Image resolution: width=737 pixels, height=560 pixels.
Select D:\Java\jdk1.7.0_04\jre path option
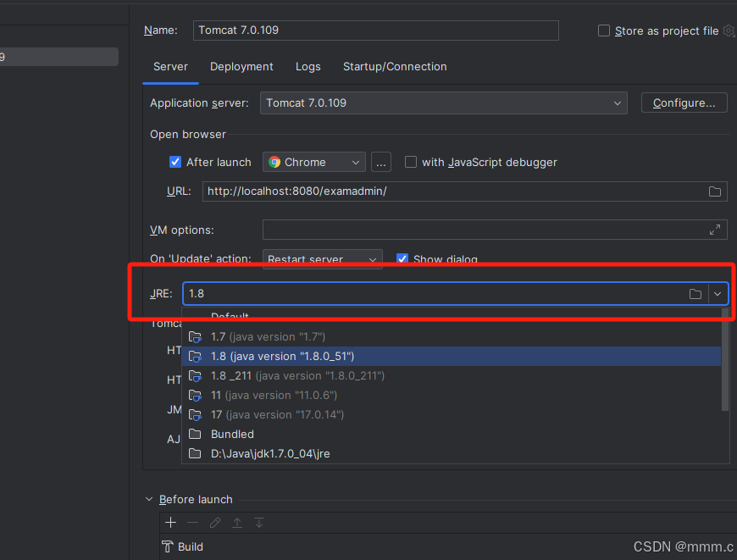(452, 454)
